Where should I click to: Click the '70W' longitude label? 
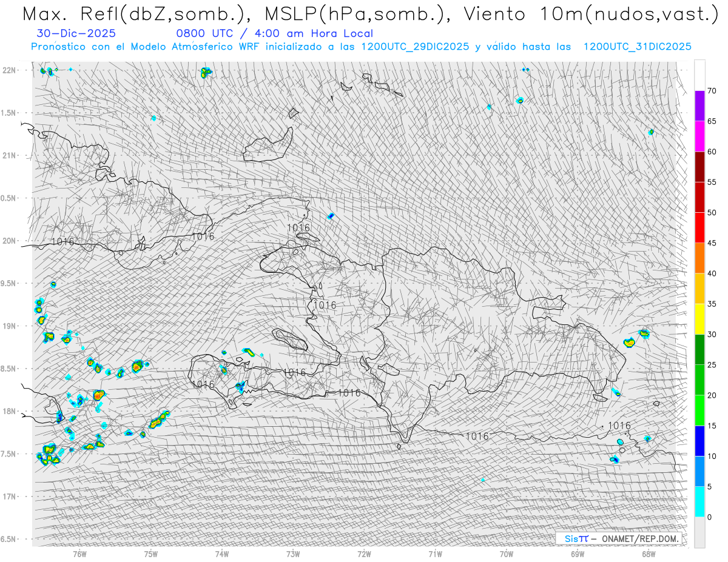click(x=507, y=554)
